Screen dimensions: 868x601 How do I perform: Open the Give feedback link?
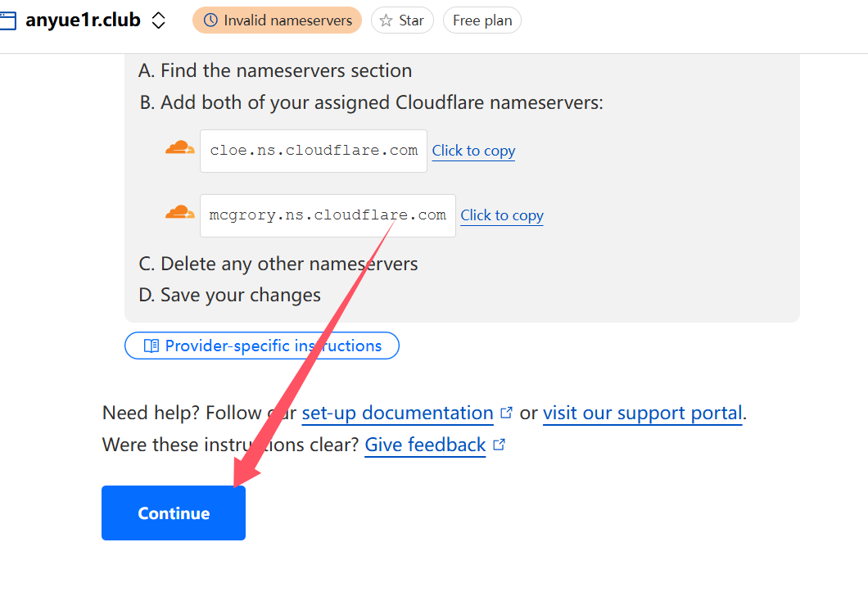[425, 445]
